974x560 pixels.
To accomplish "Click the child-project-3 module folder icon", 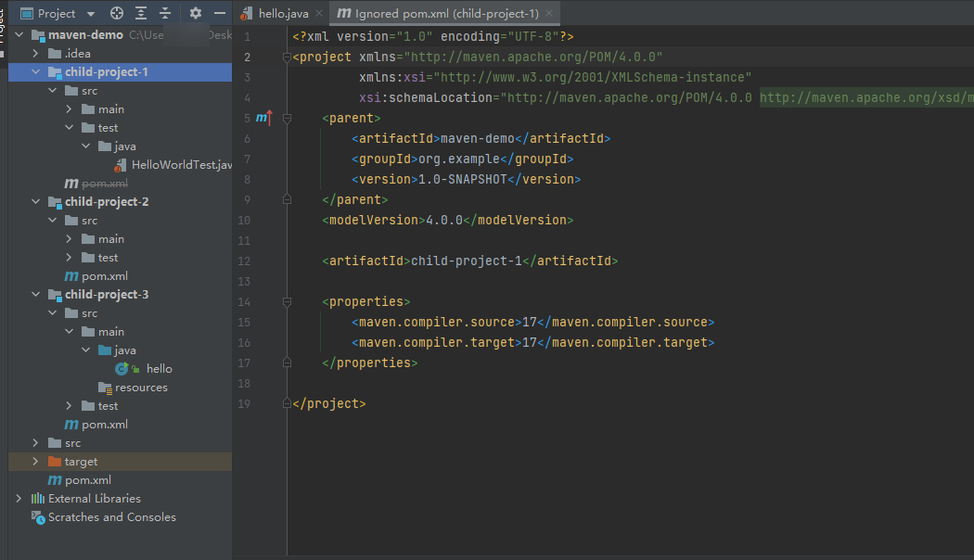I will pyautogui.click(x=55, y=295).
